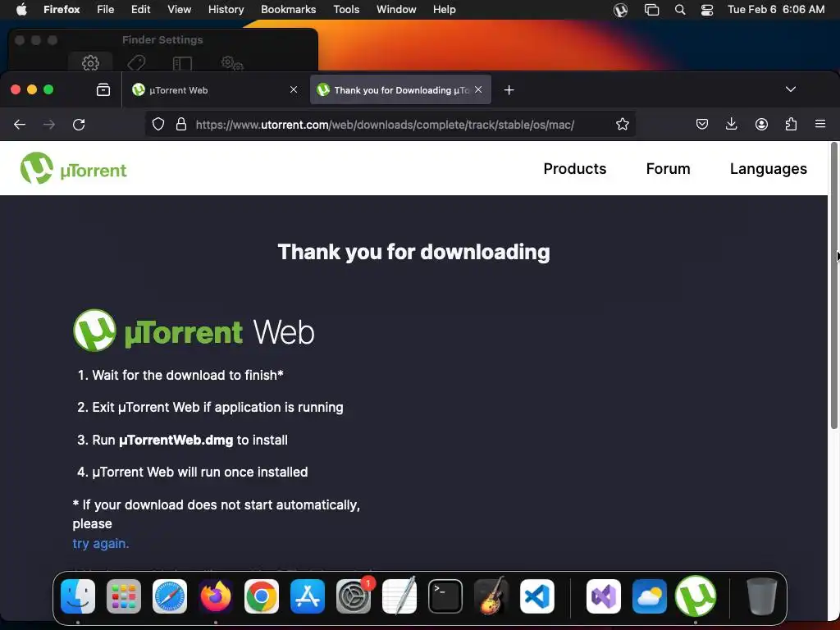Click Firefox icon in the Dock
Viewport: 840px width, 630px height.
[216, 596]
